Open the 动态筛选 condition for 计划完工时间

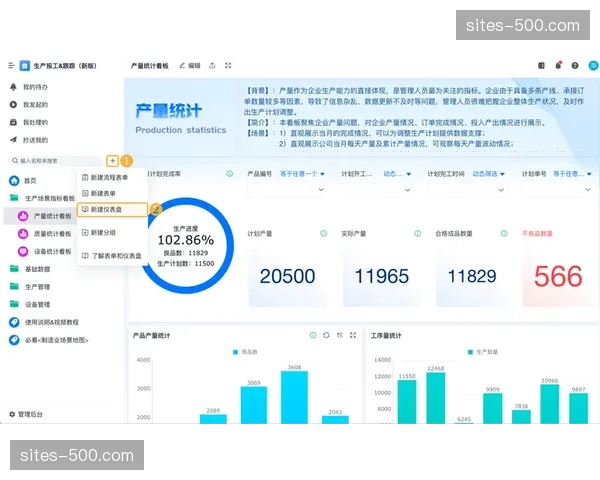coord(489,174)
